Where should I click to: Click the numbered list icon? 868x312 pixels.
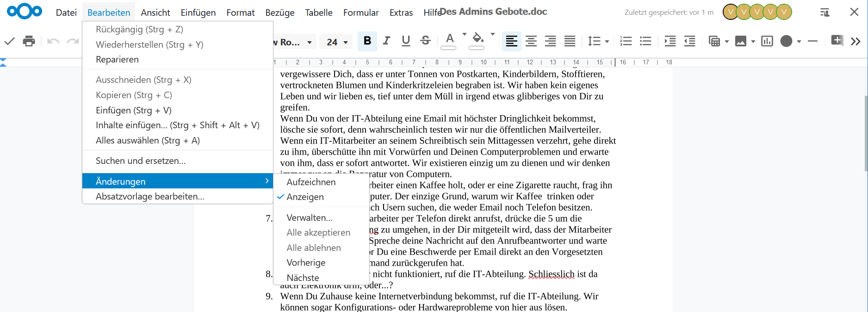626,41
